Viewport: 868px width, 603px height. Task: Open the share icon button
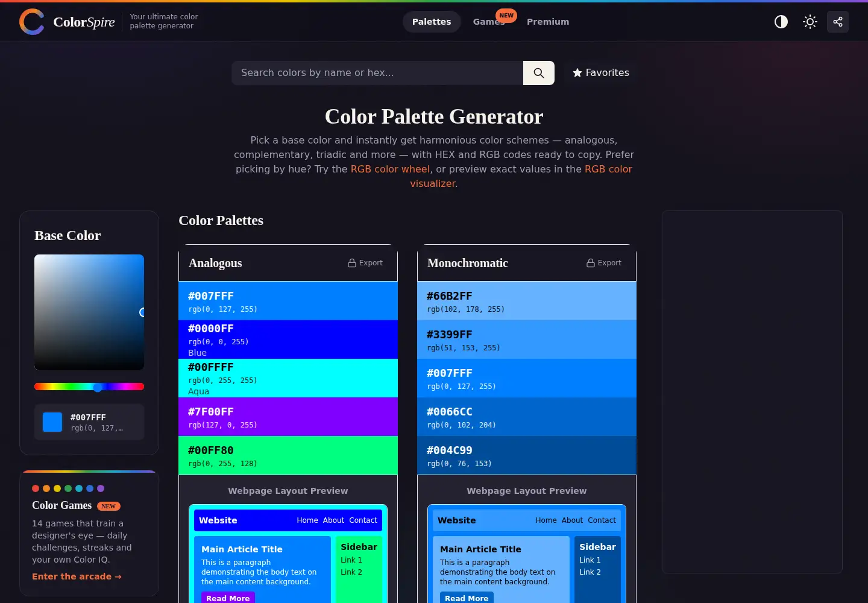[x=838, y=22]
